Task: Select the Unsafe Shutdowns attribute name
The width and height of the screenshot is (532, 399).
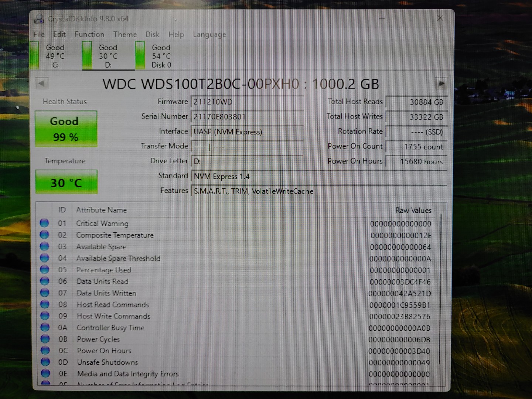Action: [108, 362]
